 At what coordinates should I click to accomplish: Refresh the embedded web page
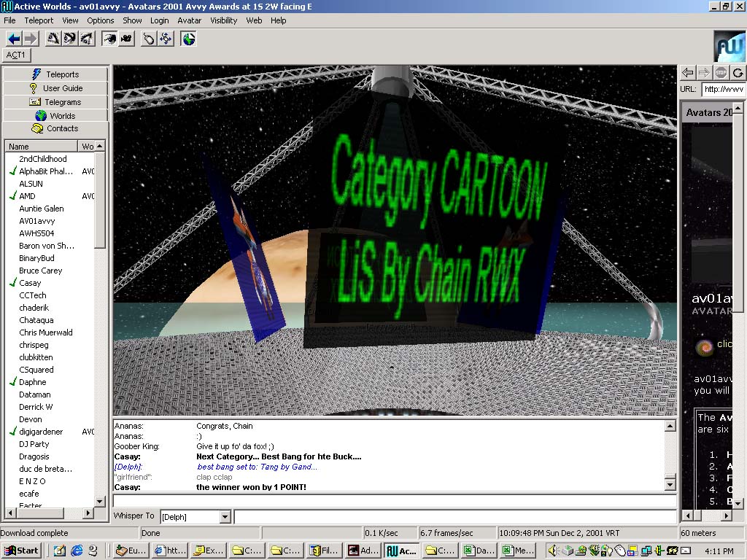738,72
